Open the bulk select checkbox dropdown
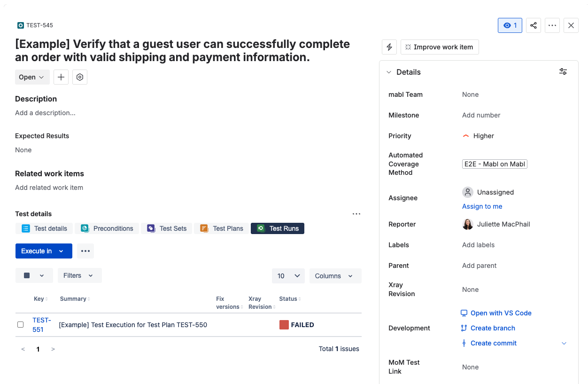Image resolution: width=588 pixels, height=384 pixels. pyautogui.click(x=34, y=275)
